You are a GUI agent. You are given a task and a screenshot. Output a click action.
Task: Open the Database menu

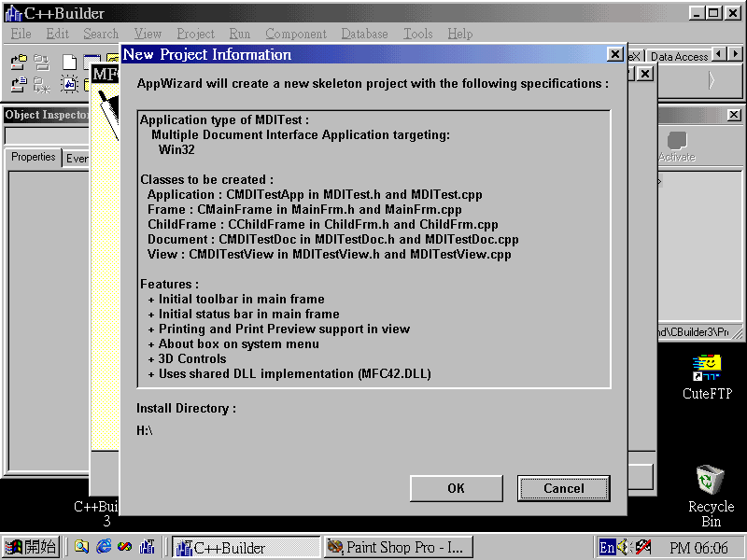click(364, 34)
